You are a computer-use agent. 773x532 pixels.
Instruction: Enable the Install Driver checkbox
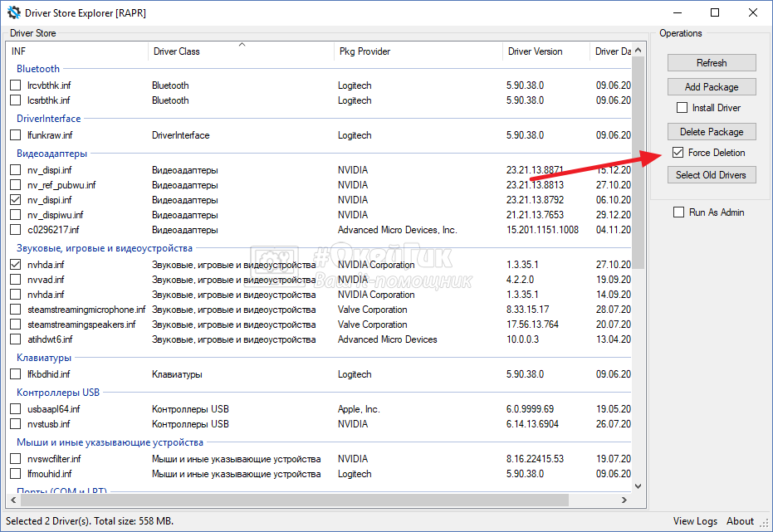tap(682, 108)
